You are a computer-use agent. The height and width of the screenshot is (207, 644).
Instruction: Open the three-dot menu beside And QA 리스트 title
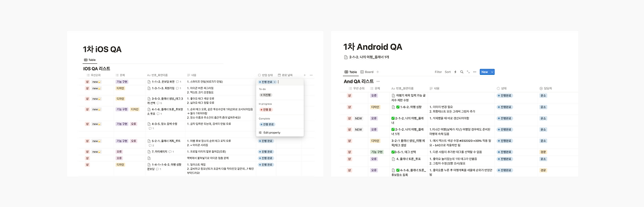[x=378, y=81]
